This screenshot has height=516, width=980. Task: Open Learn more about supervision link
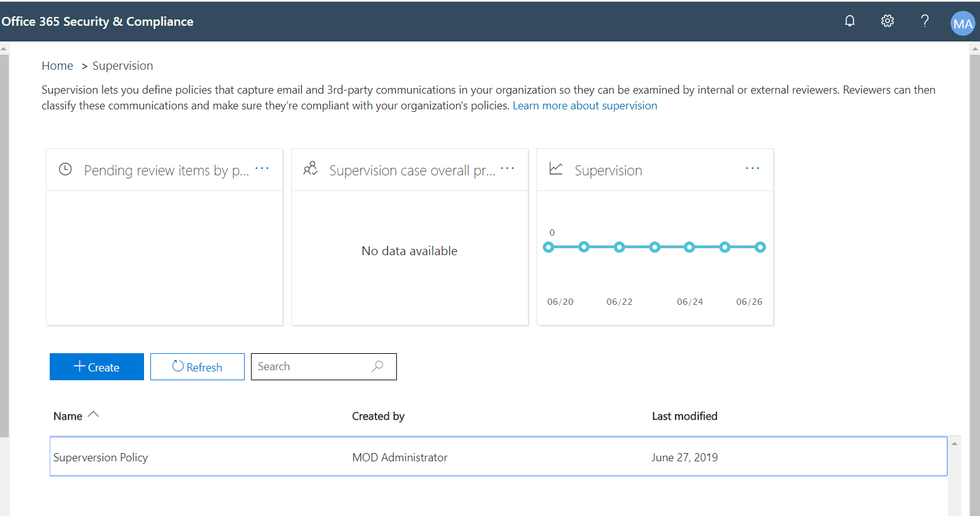[584, 106]
